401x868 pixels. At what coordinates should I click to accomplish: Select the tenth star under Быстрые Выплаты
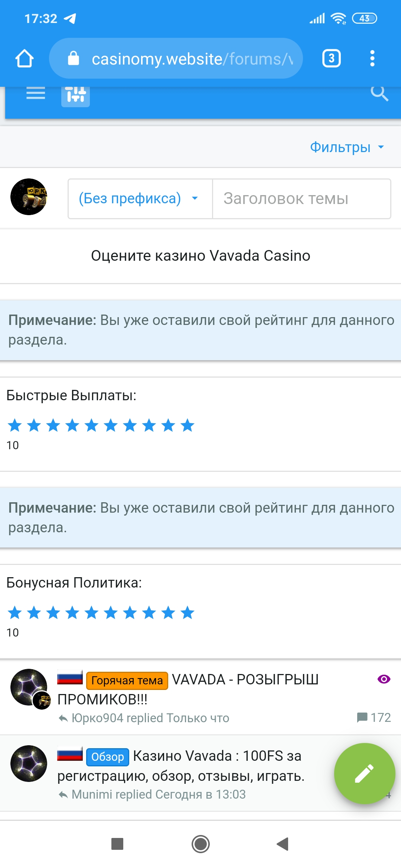[x=188, y=425]
